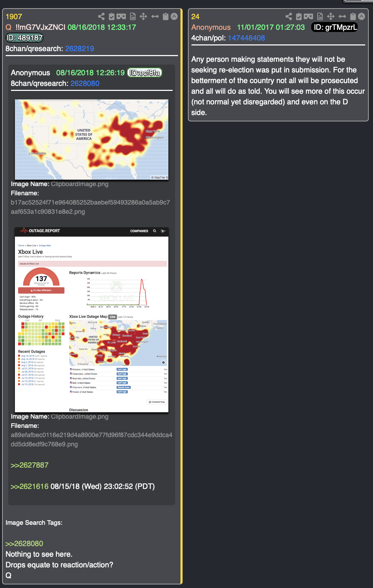Click the circled A icon on post 1907
Viewport: 373px width, 588px height.
pyautogui.click(x=174, y=16)
